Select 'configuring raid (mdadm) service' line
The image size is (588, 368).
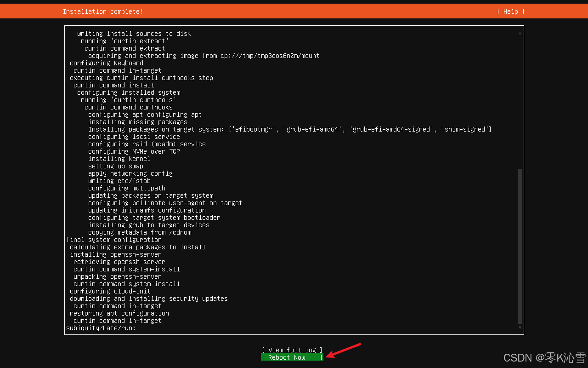[x=147, y=144]
